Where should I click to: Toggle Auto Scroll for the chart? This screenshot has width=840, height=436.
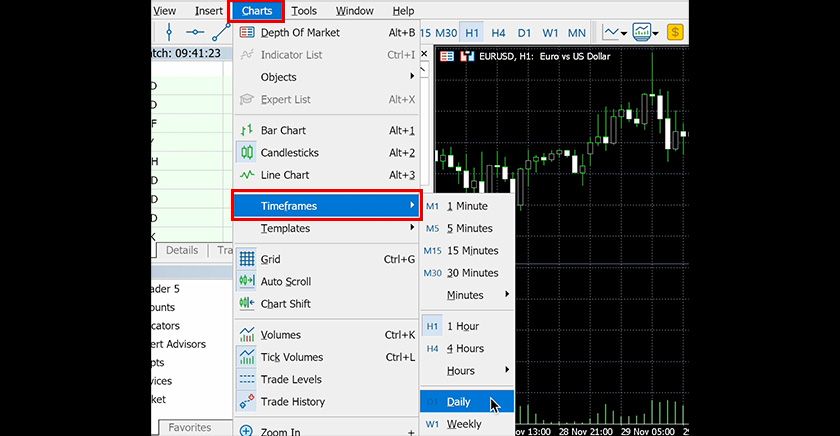pyautogui.click(x=285, y=282)
